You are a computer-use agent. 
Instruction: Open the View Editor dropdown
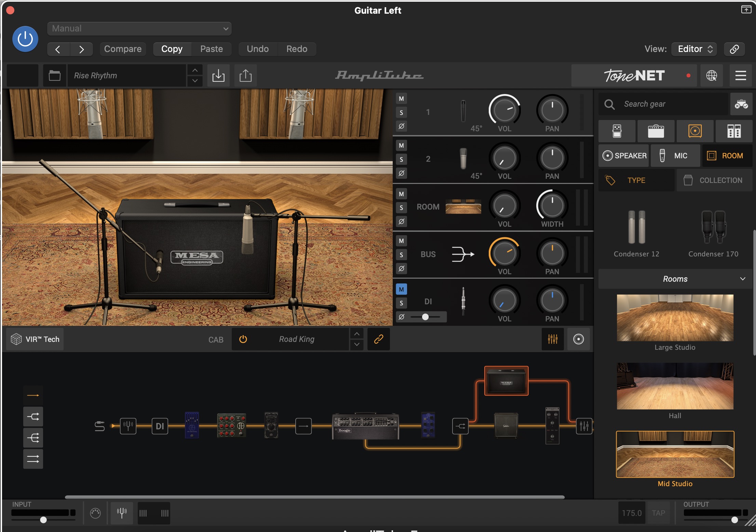(694, 49)
